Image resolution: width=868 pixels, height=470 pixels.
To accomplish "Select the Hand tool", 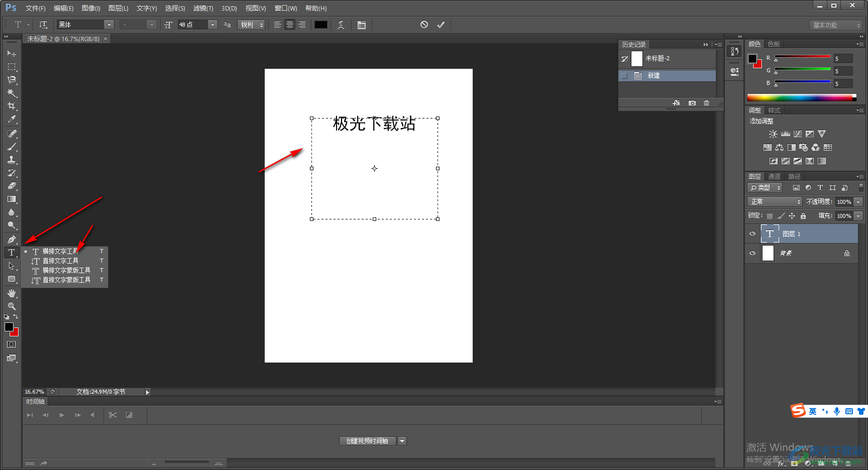I will click(12, 293).
